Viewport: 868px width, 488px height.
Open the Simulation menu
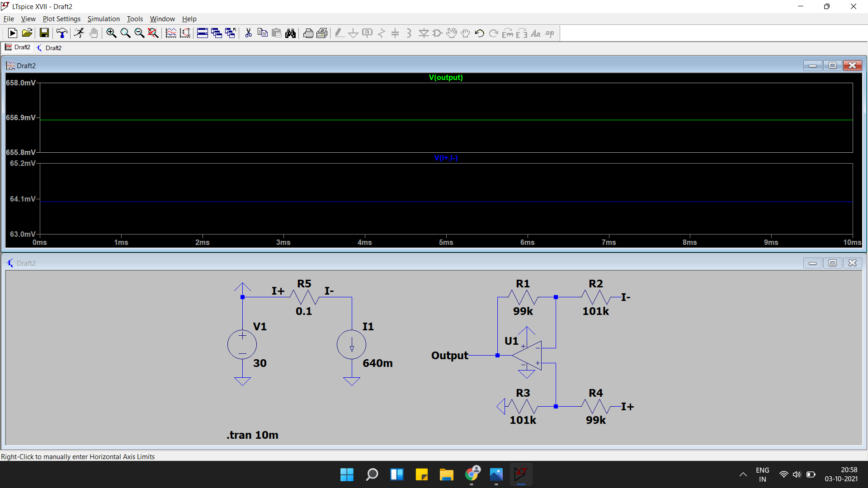[104, 19]
